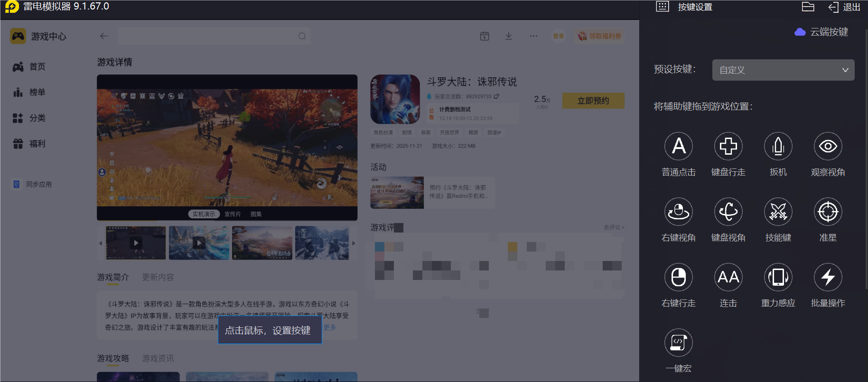Click the 扳机 trigger key icon
This screenshot has width=868, height=382.
click(778, 146)
